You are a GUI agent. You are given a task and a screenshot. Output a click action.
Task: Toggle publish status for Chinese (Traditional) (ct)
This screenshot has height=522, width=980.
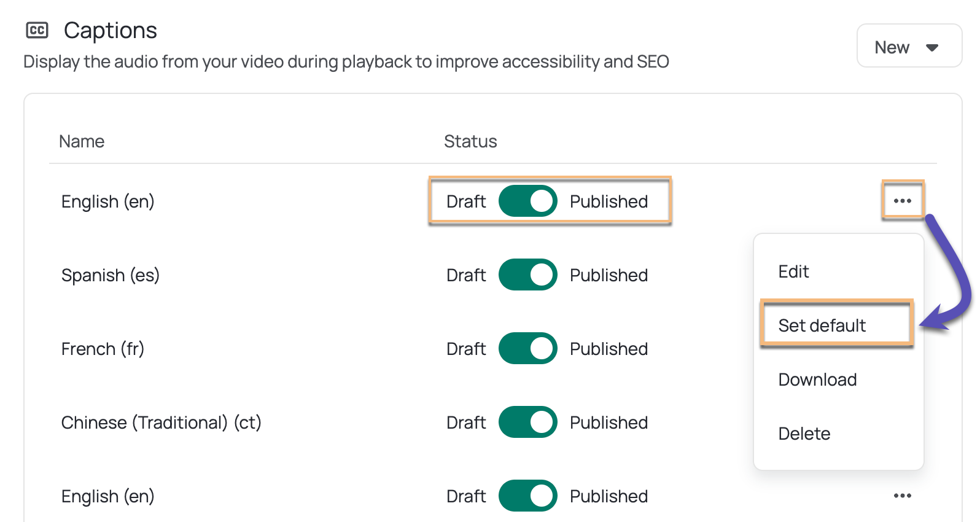(x=527, y=422)
